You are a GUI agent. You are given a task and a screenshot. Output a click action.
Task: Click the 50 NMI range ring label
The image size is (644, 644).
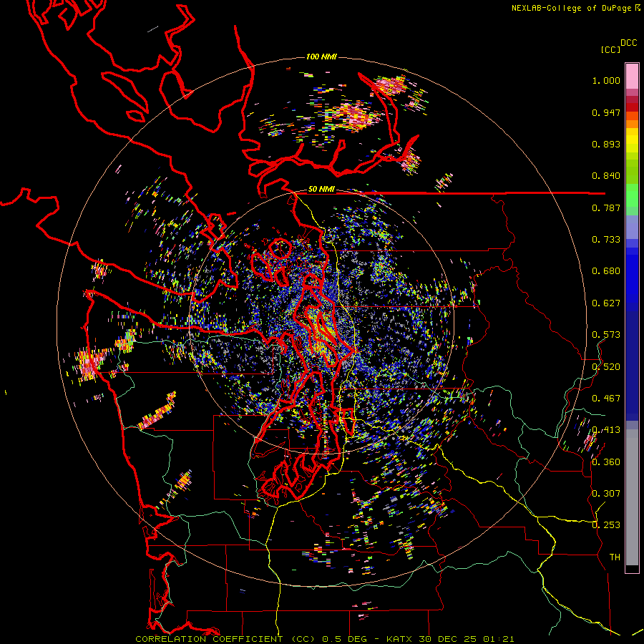(x=321, y=190)
